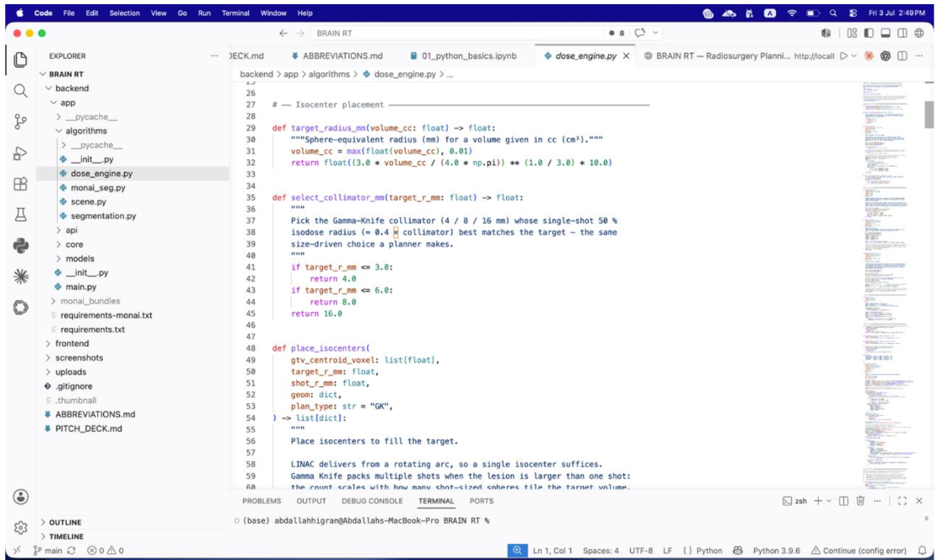937x560 pixels.
Task: Split the terminal pane
Action: point(843,500)
